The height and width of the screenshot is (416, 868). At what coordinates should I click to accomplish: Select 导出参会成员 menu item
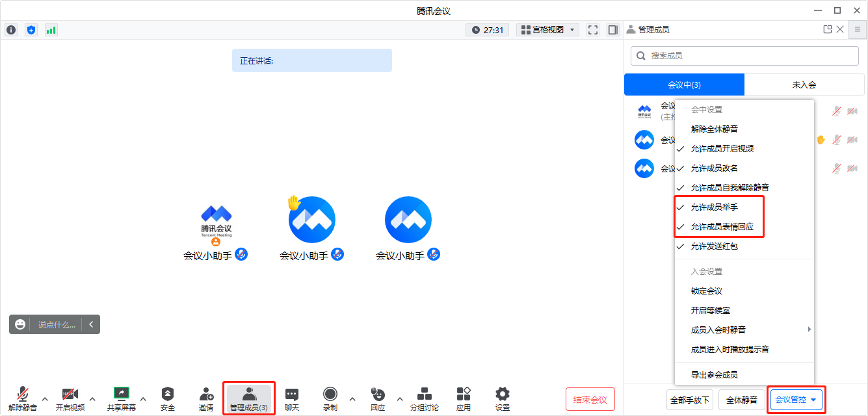[744, 374]
